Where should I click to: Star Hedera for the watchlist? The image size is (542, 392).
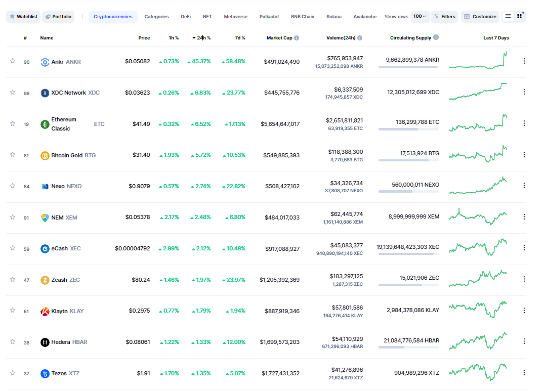[13, 341]
